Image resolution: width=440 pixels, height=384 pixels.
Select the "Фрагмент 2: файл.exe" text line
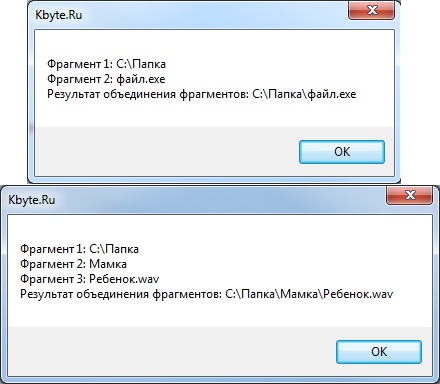(x=106, y=79)
